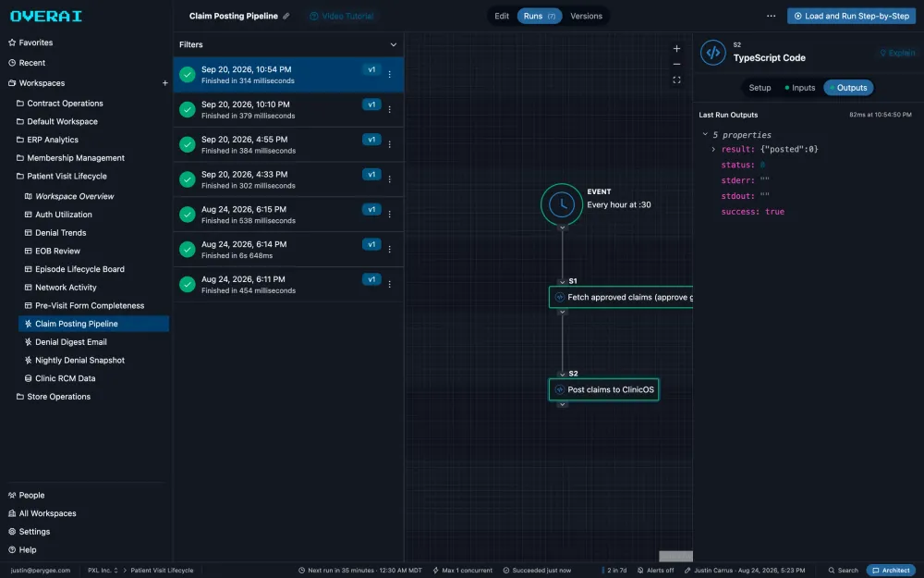Open Settings from the sidebar

point(30,532)
